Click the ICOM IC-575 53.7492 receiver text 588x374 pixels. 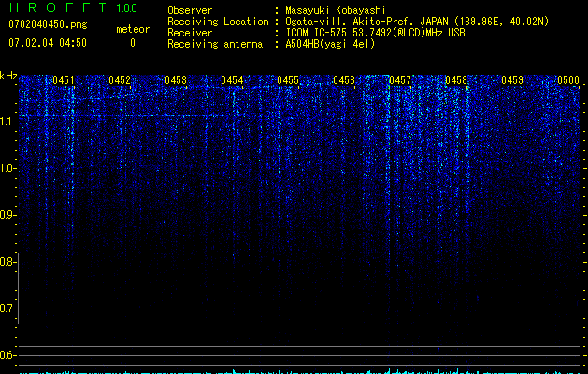point(375,33)
